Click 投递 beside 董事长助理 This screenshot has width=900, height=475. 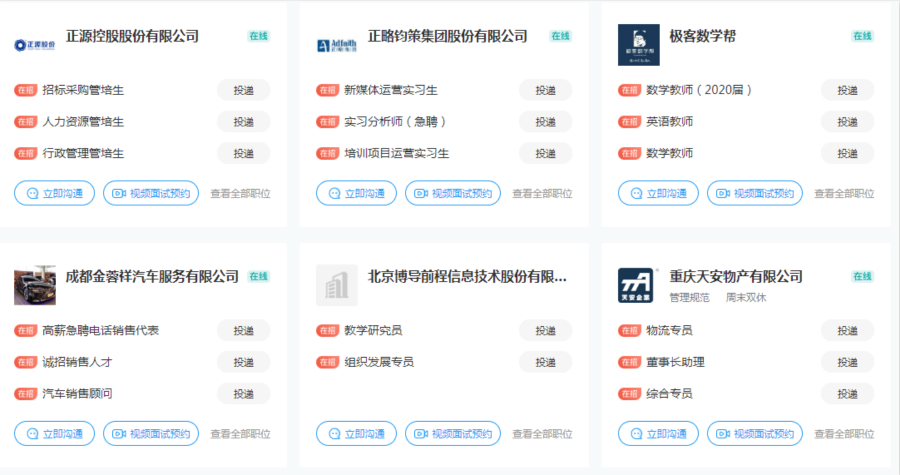pyautogui.click(x=847, y=362)
